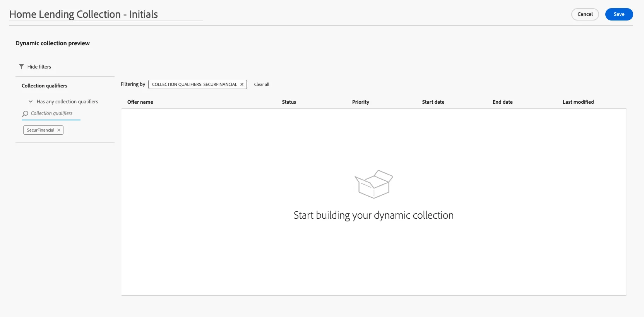This screenshot has height=317, width=644.
Task: Click the filter funnel icon
Action: [21, 67]
